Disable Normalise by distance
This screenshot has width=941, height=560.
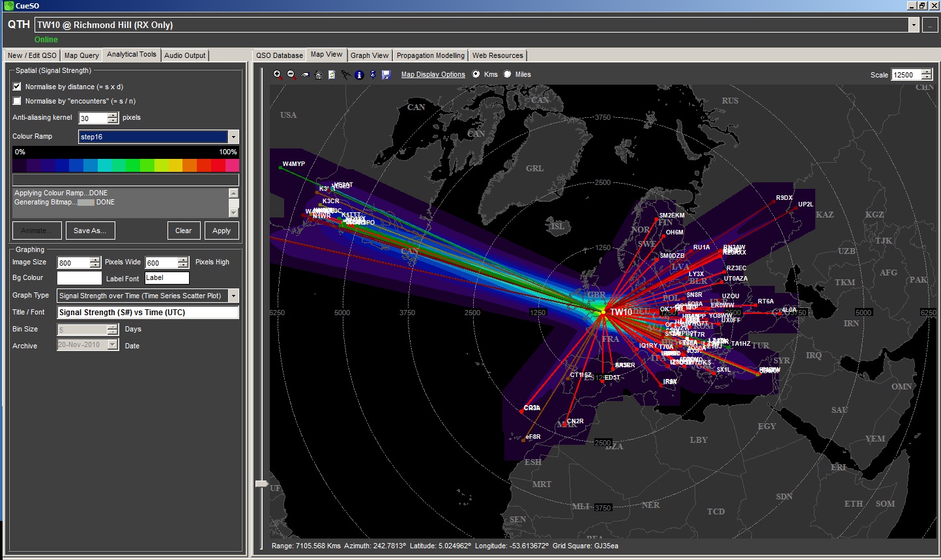point(16,86)
